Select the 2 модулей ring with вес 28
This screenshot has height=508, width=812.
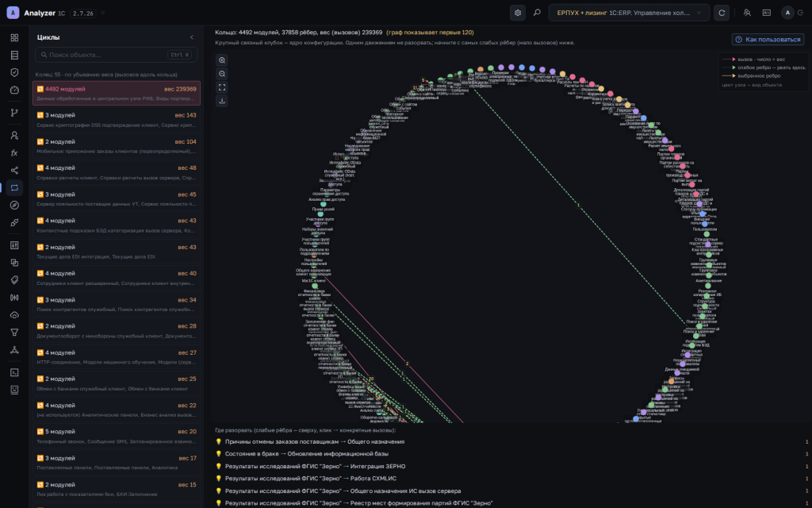tap(116, 331)
